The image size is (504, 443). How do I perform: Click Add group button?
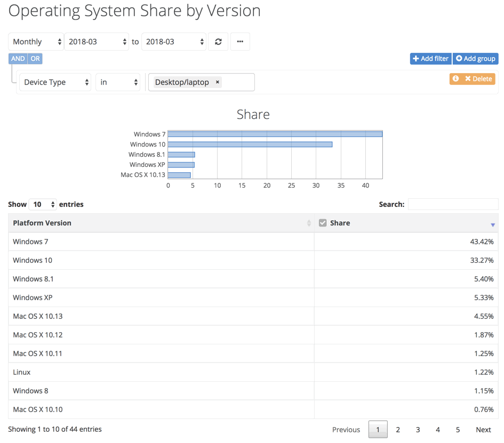click(x=476, y=59)
